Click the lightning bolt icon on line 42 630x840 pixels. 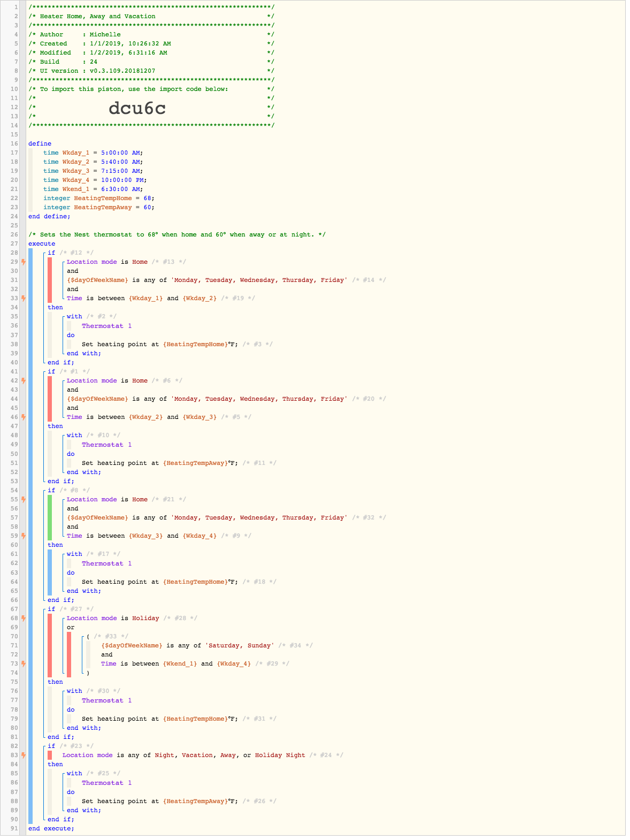pyautogui.click(x=24, y=380)
